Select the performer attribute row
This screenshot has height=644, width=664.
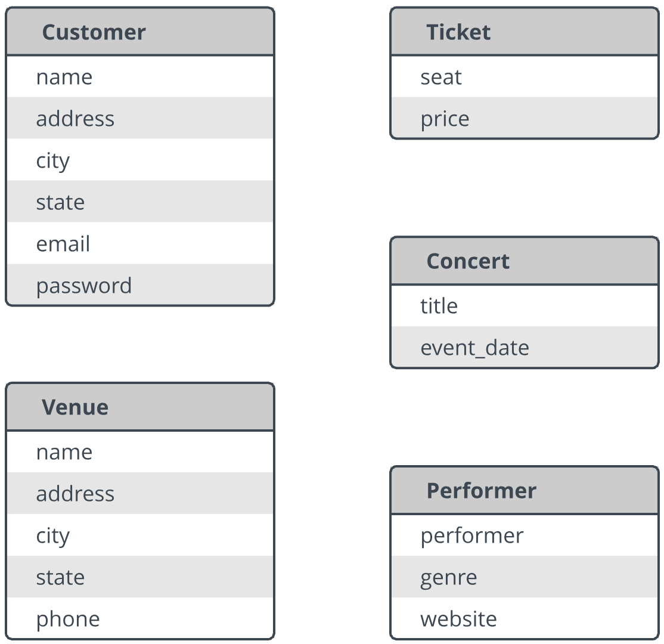[x=525, y=535]
